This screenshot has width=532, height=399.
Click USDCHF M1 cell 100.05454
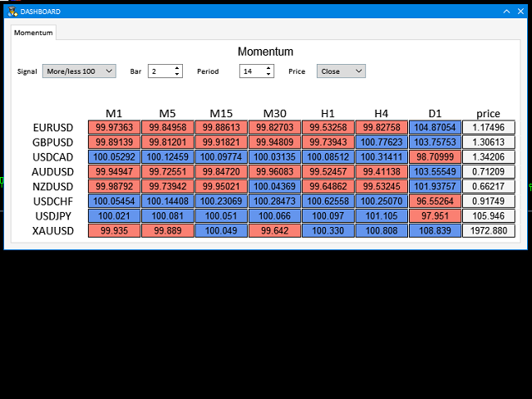(114, 201)
